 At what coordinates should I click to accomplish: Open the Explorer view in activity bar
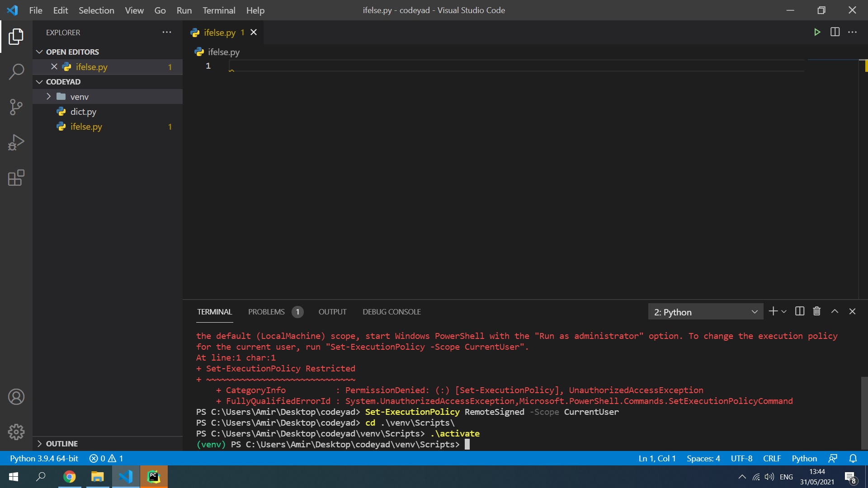(x=16, y=37)
